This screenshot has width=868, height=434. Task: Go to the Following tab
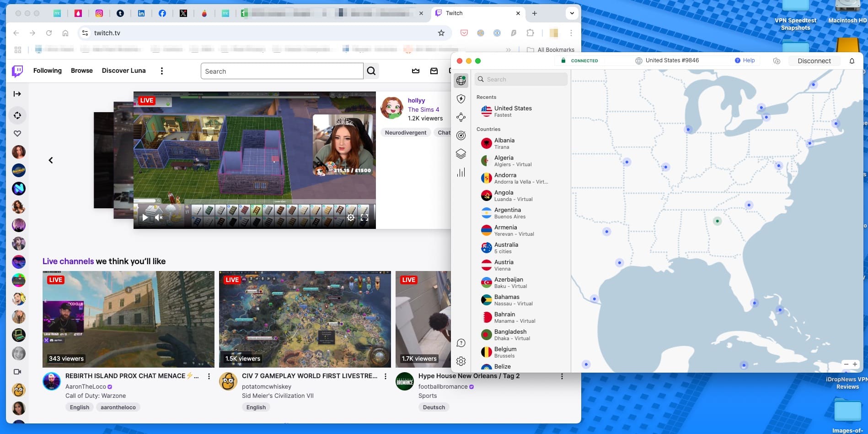(x=48, y=71)
